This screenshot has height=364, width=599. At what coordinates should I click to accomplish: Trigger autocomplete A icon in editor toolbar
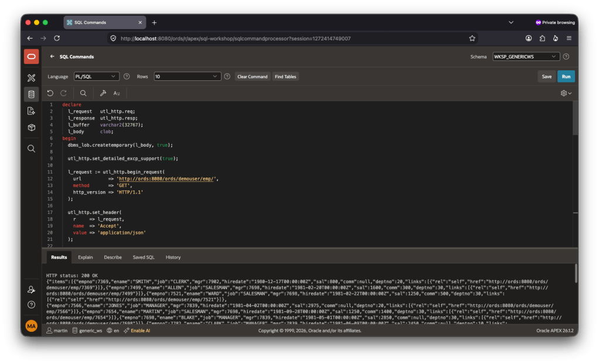[117, 93]
